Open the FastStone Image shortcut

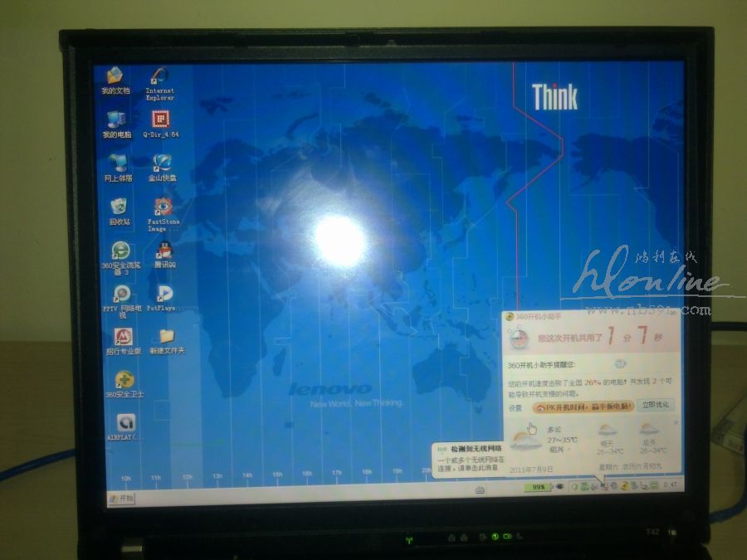(164, 214)
